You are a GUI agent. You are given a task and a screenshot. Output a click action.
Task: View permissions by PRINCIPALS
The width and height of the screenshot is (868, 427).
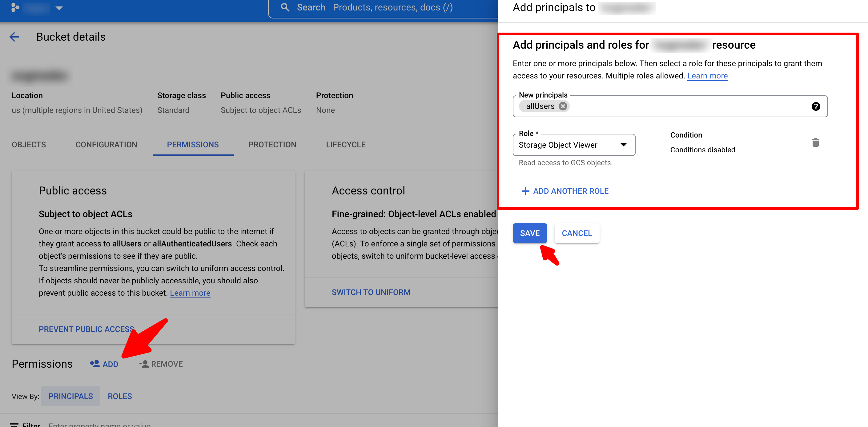[x=70, y=396]
